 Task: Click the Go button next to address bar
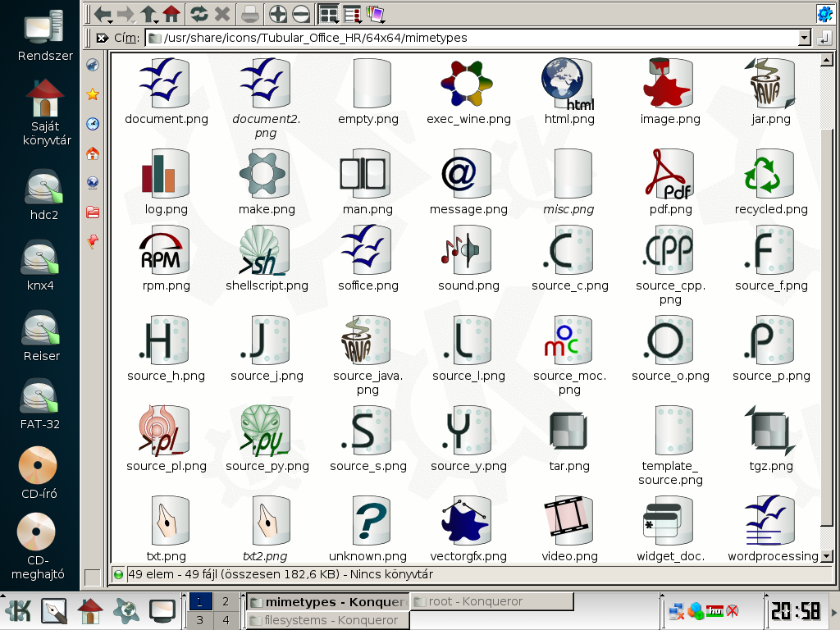(x=824, y=38)
